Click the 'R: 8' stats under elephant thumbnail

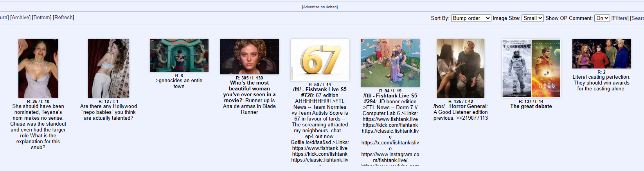[x=179, y=76]
